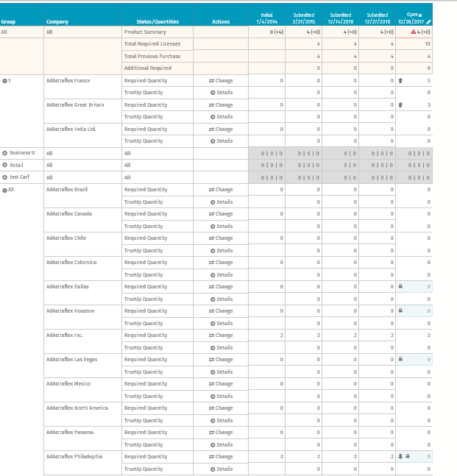The width and height of the screenshot is (457, 476).
Task: Expand the Business U group
Action: coord(4,153)
